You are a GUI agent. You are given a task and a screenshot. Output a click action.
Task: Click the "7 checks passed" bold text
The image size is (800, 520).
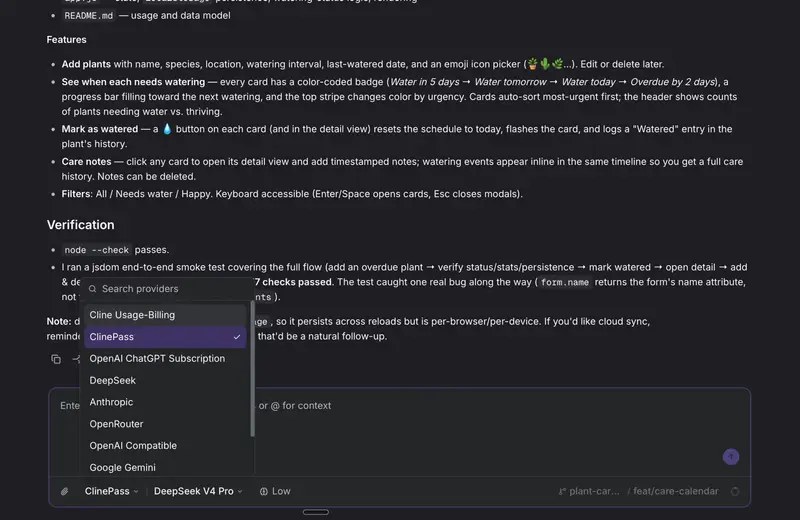click(x=293, y=282)
